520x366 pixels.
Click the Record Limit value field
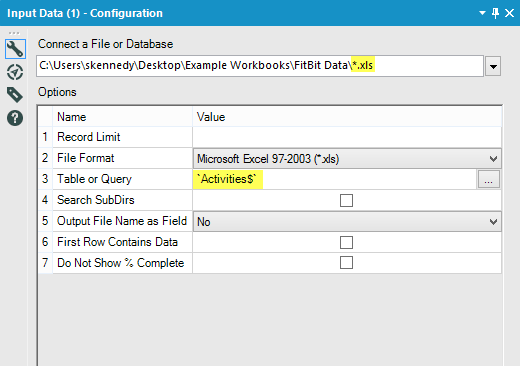347,137
